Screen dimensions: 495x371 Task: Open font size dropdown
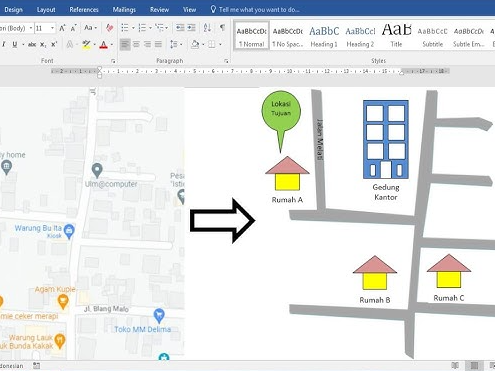[x=52, y=28]
